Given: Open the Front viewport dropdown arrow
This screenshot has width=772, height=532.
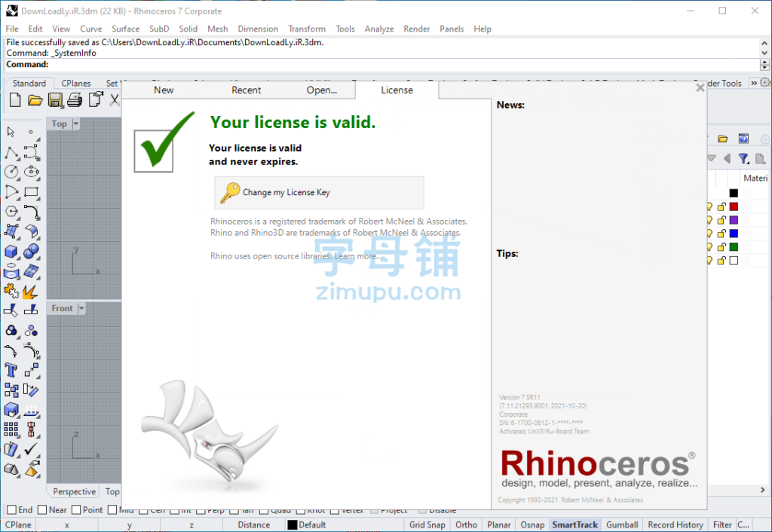Looking at the screenshot, I should click(81, 308).
